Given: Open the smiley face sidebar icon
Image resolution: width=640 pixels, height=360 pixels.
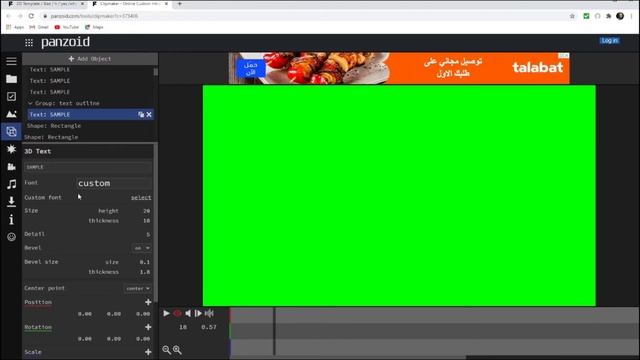Looking at the screenshot, I should [11, 237].
